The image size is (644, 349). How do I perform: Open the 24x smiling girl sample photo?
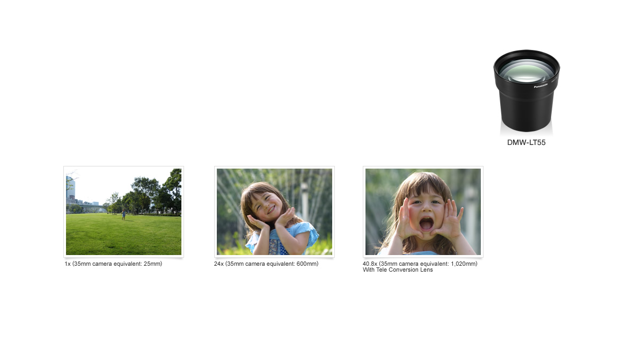pos(274,212)
